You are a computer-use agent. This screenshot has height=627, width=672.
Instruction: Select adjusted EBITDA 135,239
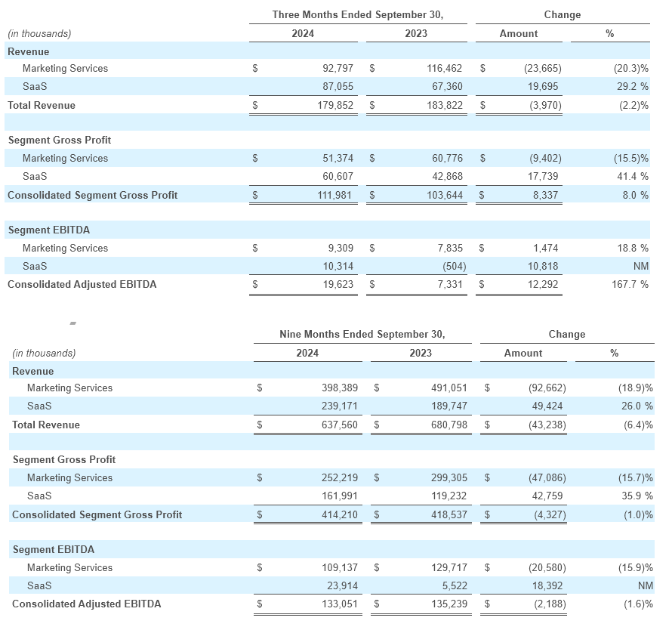point(449,604)
